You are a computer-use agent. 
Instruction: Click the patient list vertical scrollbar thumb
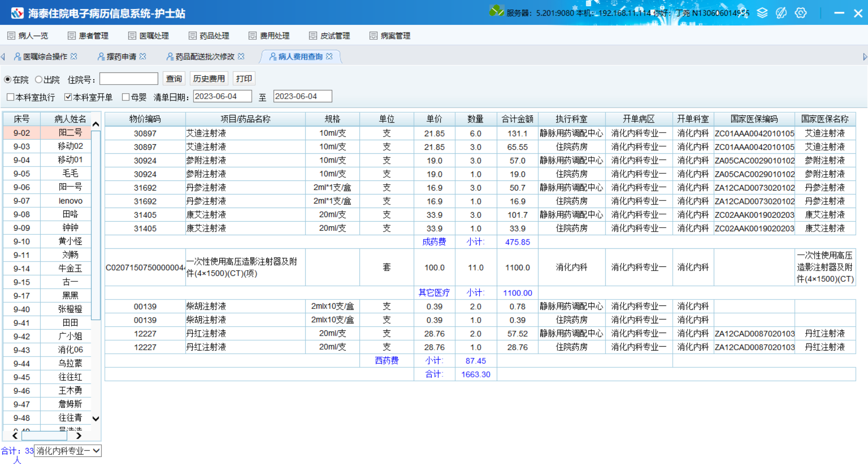[x=96, y=225]
